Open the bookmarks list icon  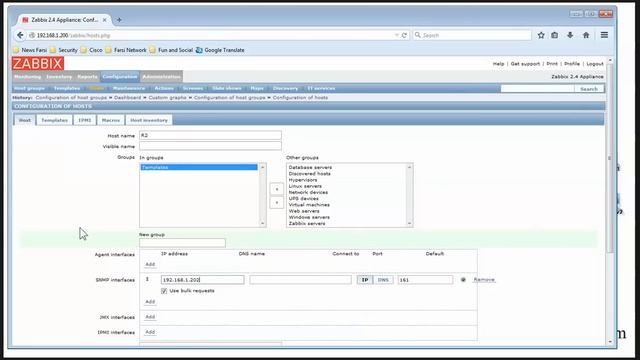555,36
